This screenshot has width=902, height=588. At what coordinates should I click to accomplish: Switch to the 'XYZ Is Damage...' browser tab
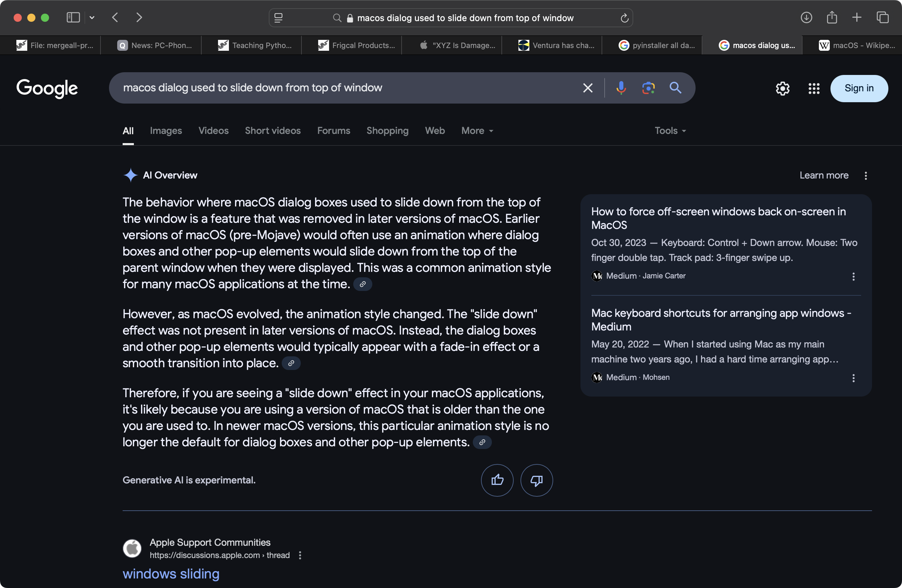click(452, 46)
